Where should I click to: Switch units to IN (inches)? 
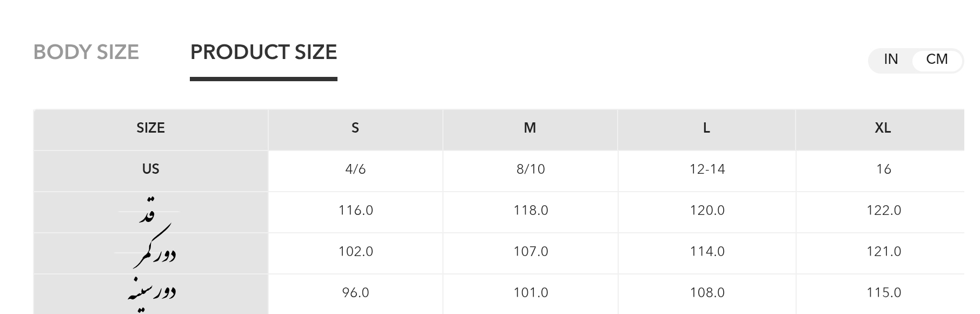(x=891, y=59)
